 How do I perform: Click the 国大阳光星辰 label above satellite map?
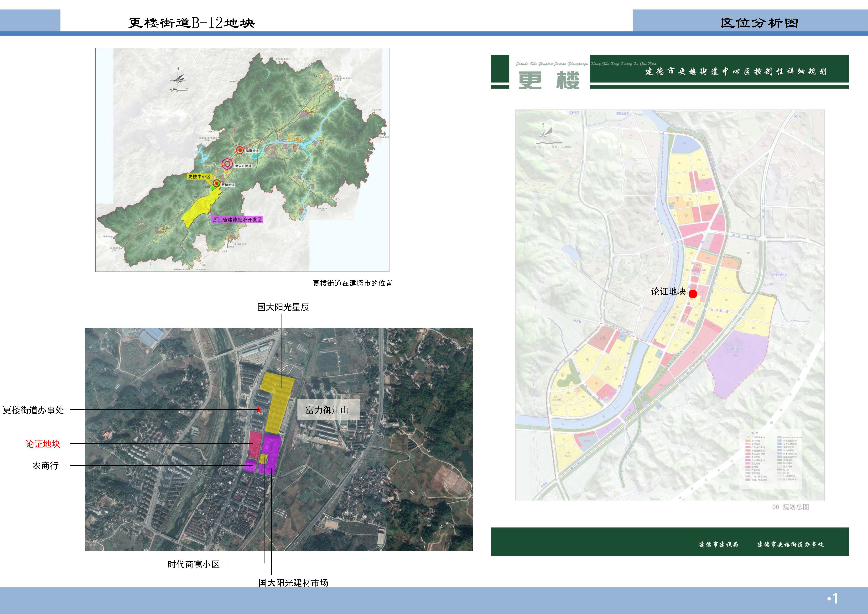click(283, 307)
